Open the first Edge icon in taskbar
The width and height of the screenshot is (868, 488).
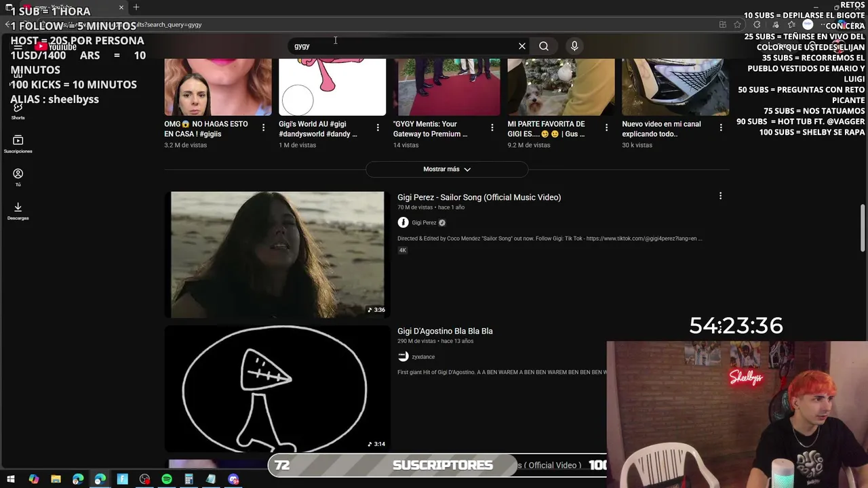point(78,479)
